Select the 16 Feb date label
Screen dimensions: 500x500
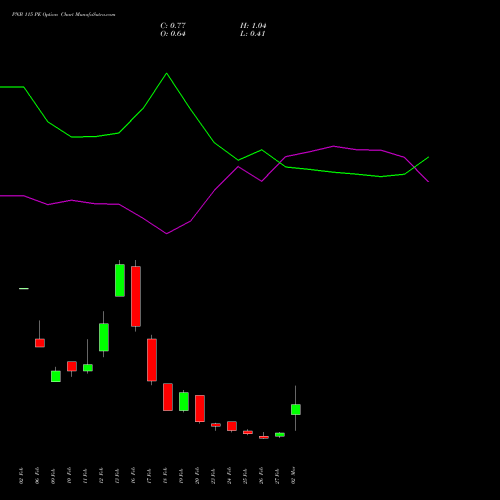coord(133,476)
